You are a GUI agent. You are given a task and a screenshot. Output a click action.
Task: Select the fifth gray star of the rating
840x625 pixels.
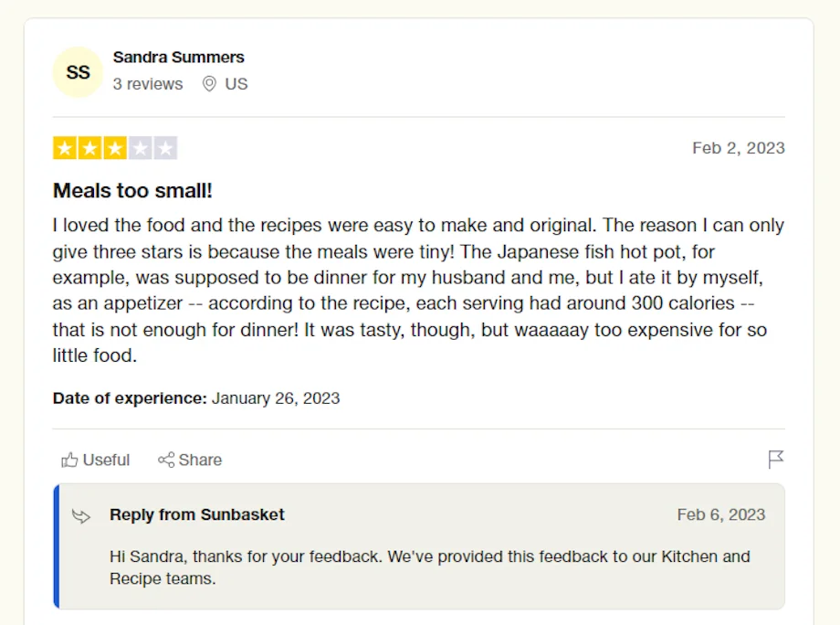(x=165, y=147)
